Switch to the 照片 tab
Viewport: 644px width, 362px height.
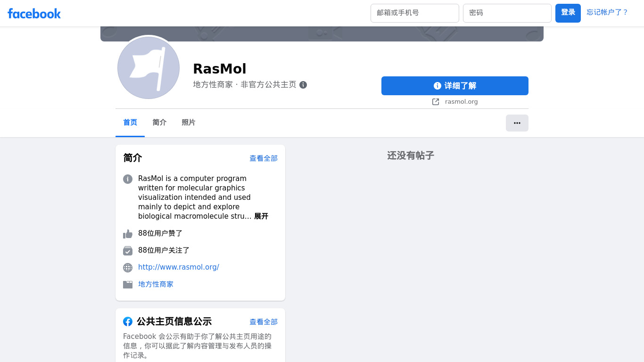coord(189,123)
